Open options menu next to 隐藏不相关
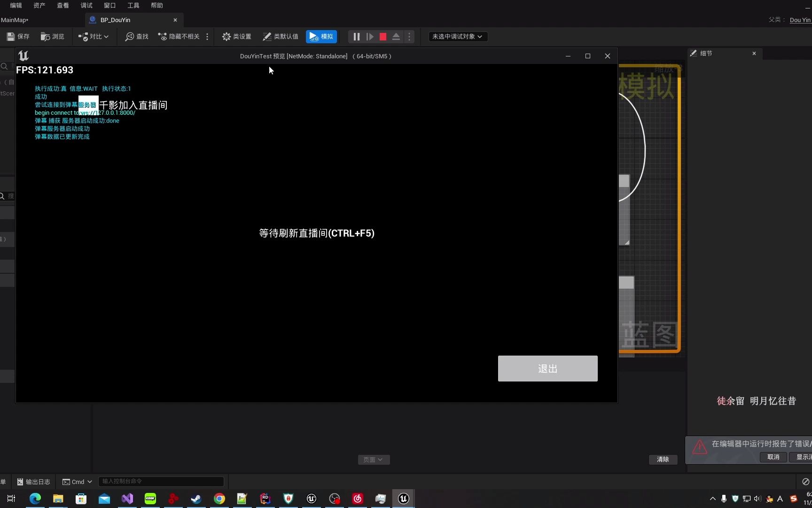812x508 pixels. [207, 37]
